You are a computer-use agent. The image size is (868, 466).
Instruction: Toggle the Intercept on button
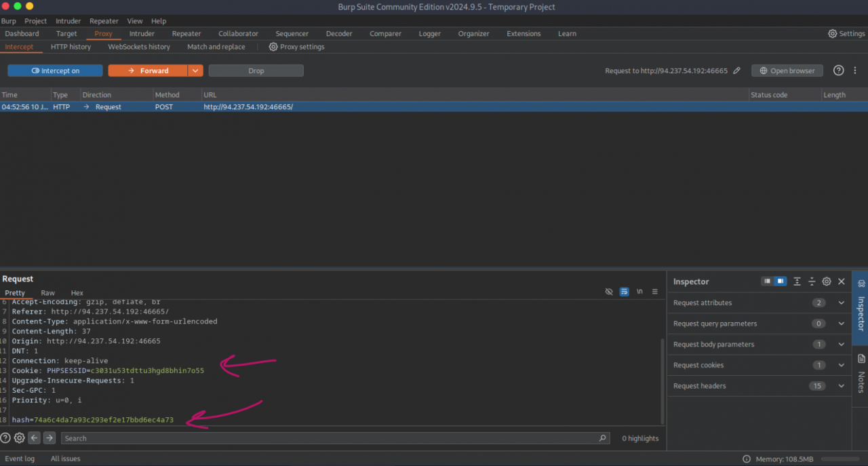coord(55,71)
